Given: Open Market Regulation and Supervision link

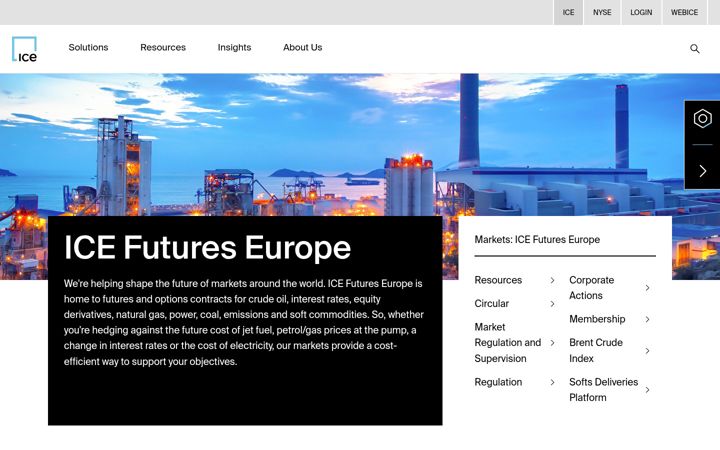Looking at the screenshot, I should (x=507, y=343).
